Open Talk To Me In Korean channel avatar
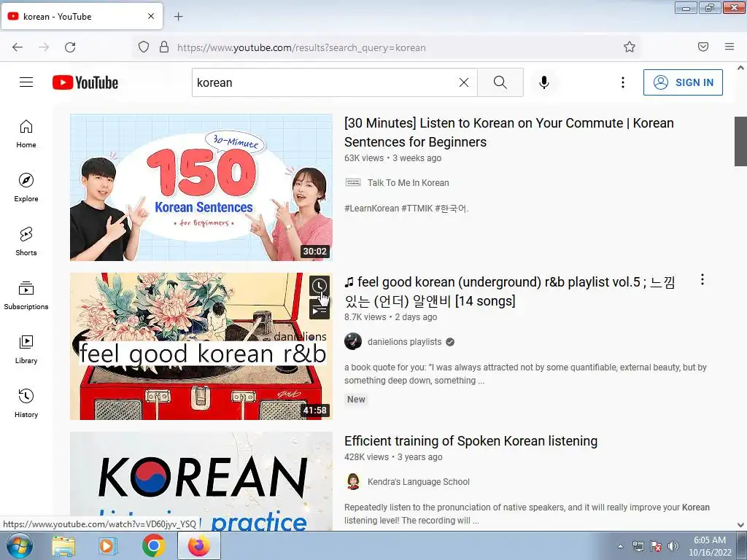This screenshot has width=747, height=560. tap(353, 182)
